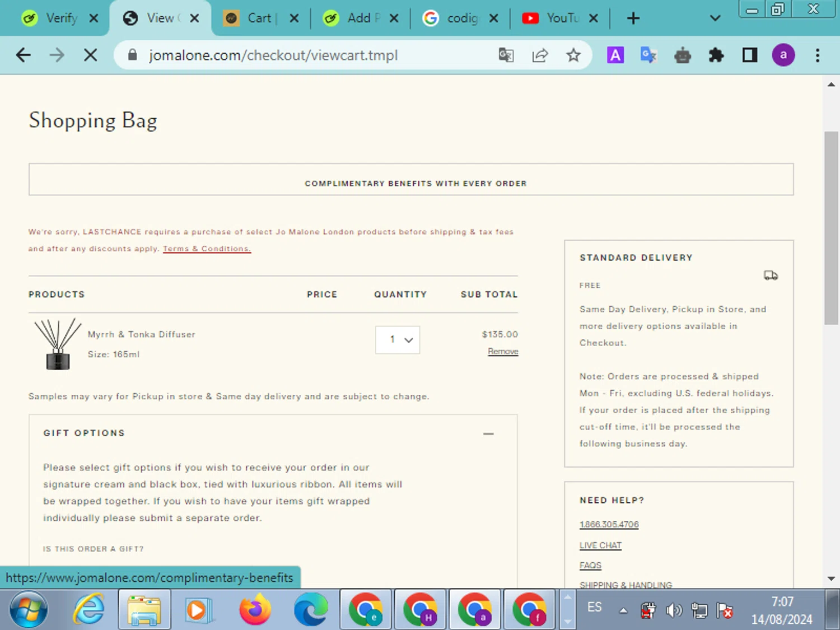Click the page scrollbar up arrow

(x=831, y=85)
